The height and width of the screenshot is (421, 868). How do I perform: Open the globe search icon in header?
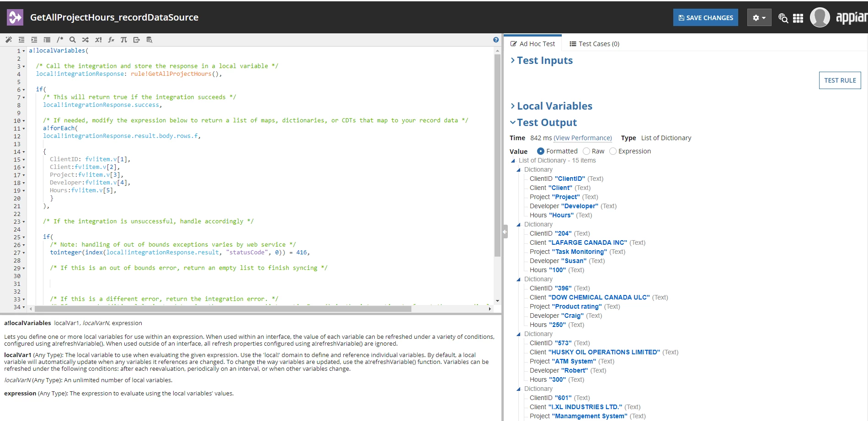[x=783, y=18]
